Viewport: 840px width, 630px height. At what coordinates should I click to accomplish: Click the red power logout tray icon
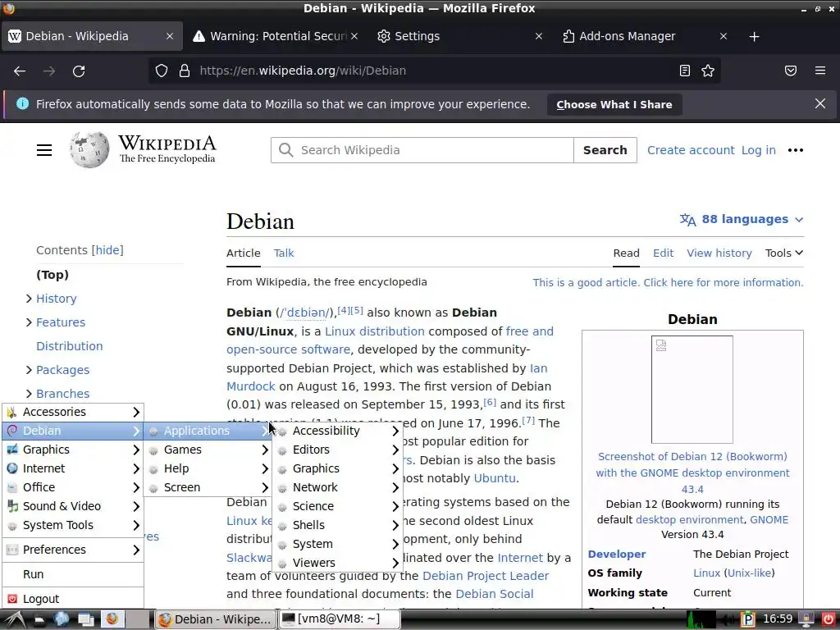(x=828, y=620)
